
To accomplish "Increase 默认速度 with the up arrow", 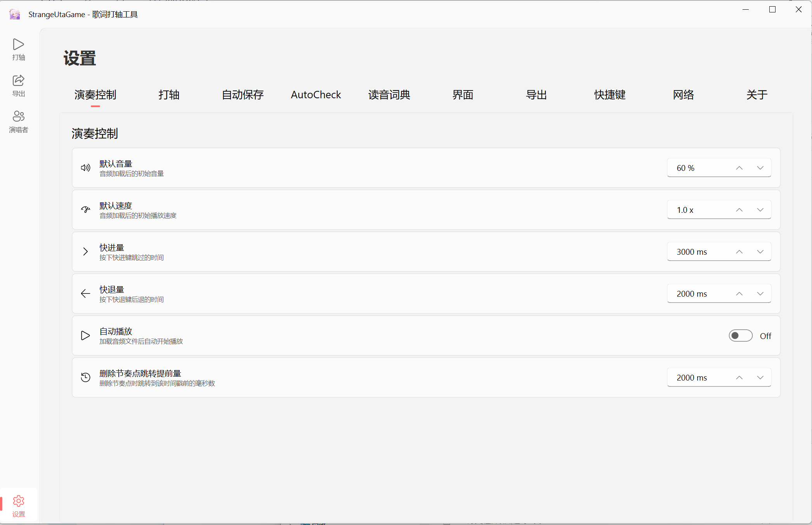I will tap(739, 210).
